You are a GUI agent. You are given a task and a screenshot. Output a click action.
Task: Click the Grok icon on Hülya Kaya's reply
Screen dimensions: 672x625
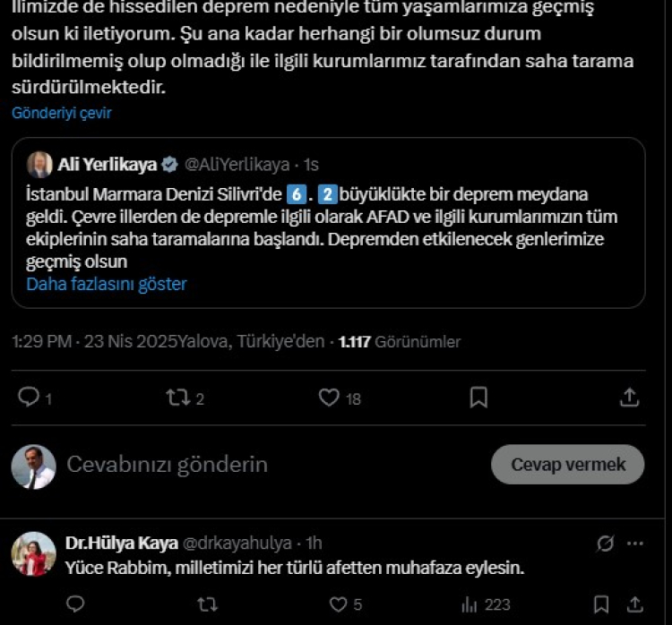point(606,543)
